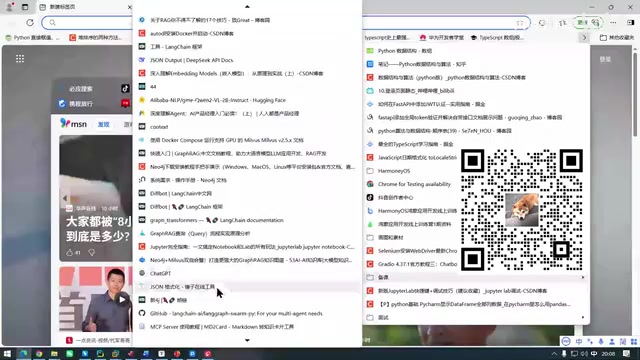The width and height of the screenshot is (640, 360).
Task: Open Alibaba-NLP gme-Qwen2-VL Hugging Face bookmark
Action: (247, 100)
